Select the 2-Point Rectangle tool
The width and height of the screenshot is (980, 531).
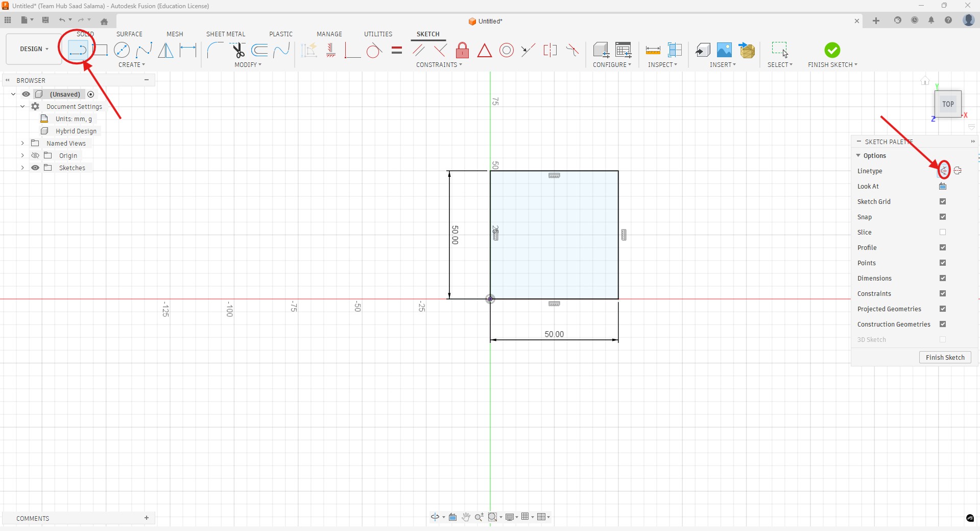tap(100, 50)
